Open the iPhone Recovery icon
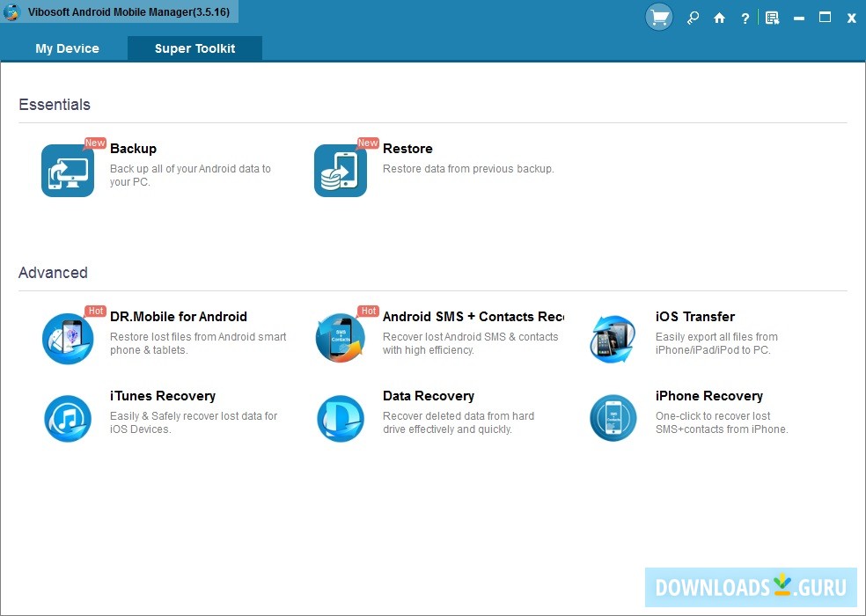Viewport: 866px width, 616px height. pos(613,418)
